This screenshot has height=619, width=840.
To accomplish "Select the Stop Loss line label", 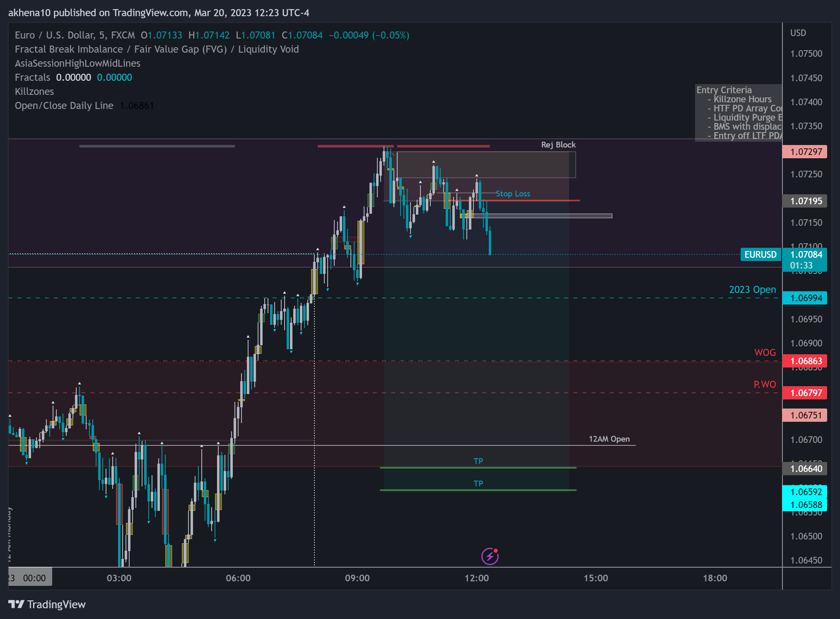I will (513, 193).
